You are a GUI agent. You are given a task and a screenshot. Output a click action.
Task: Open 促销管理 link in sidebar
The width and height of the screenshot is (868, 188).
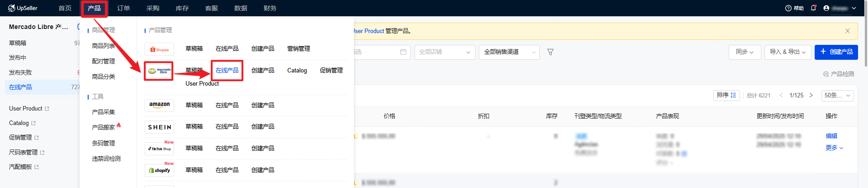[x=24, y=138]
